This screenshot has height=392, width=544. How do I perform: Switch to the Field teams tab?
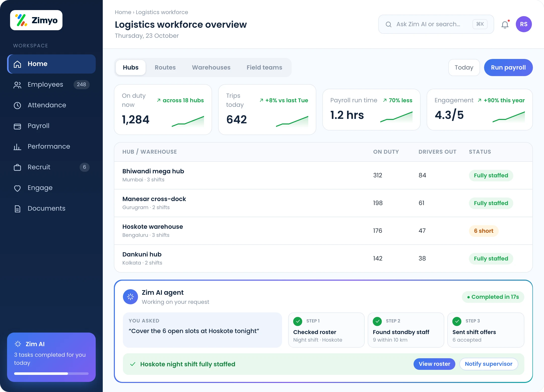click(x=264, y=68)
